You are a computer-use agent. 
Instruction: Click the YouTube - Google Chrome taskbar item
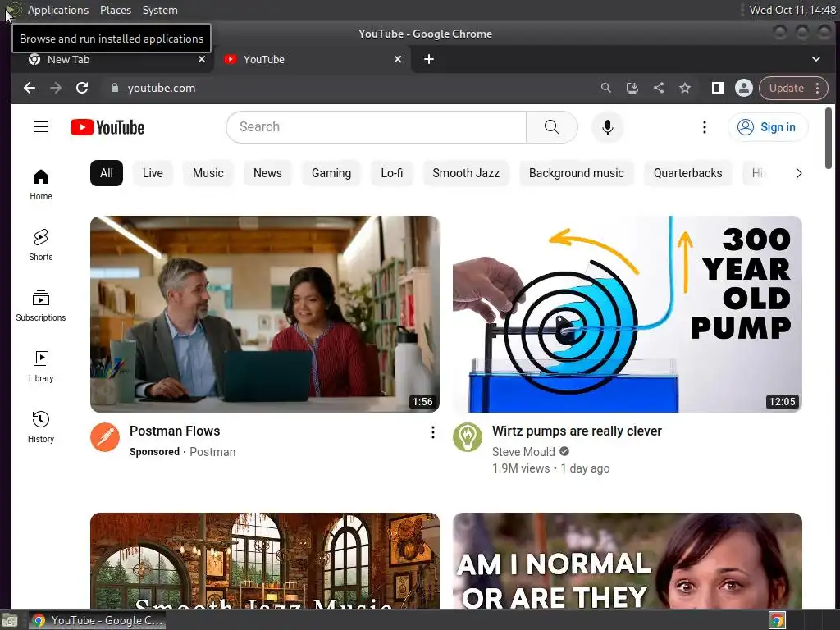(x=97, y=620)
